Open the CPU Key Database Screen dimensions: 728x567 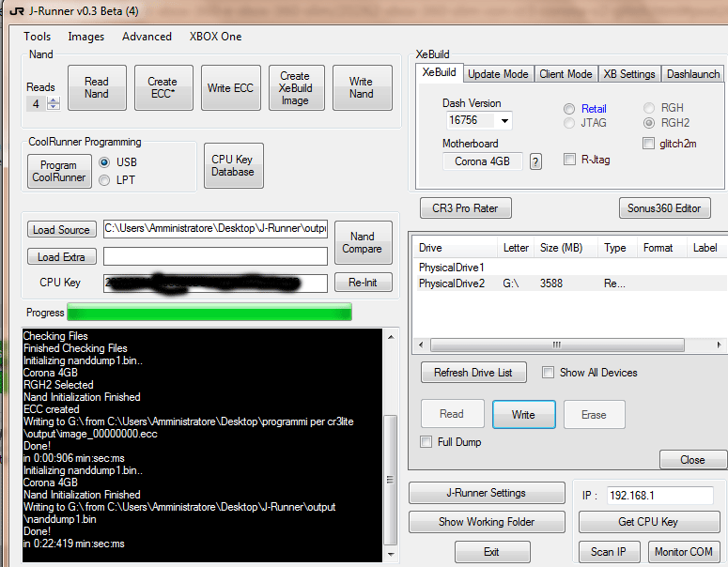tap(234, 165)
